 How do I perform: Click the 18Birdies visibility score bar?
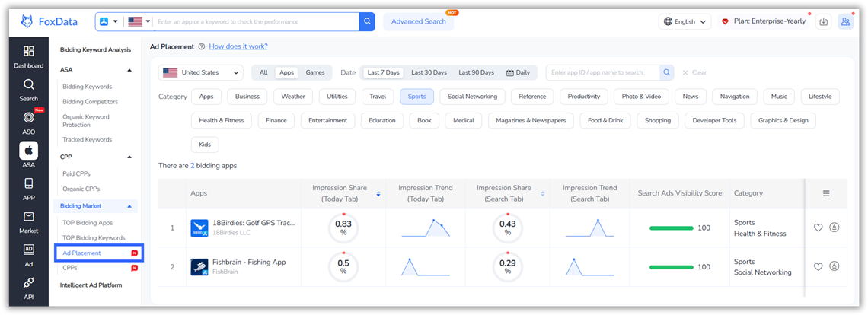(x=671, y=228)
